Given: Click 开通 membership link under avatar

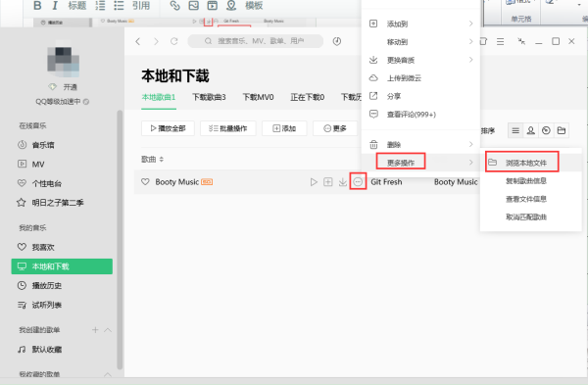Looking at the screenshot, I should click(70, 87).
